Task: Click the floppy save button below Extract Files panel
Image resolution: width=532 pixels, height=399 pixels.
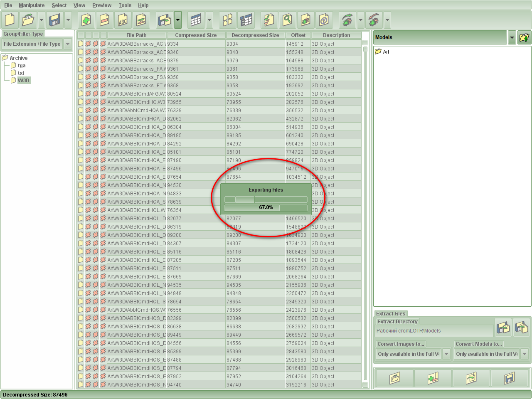Action: click(x=510, y=378)
